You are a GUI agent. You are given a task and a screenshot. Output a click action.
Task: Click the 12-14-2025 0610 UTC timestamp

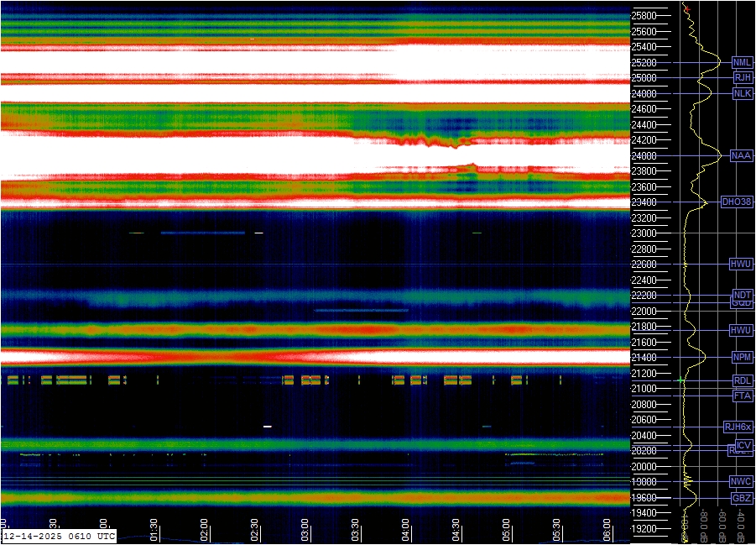(x=59, y=535)
